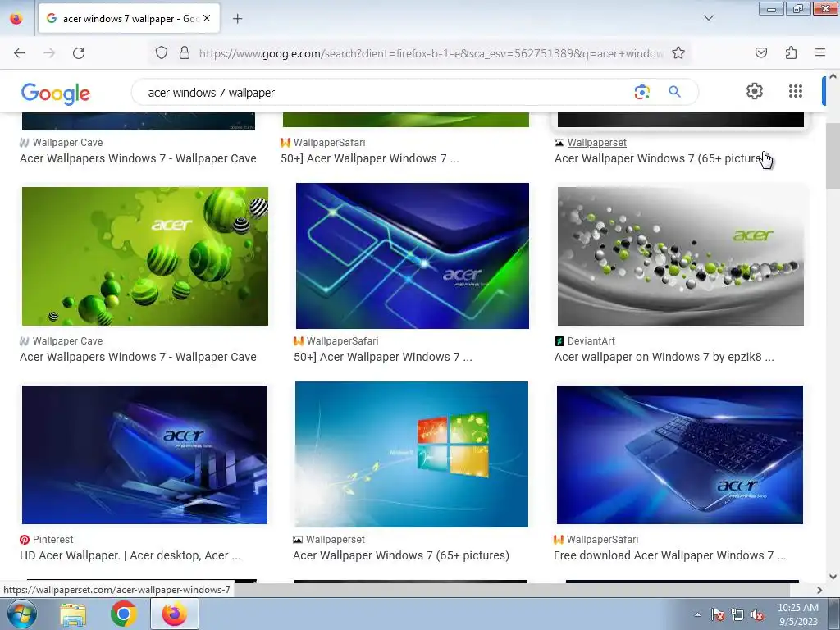The image size is (840, 630).
Task: Open the tracking protection shield icon
Action: pyautogui.click(x=162, y=53)
